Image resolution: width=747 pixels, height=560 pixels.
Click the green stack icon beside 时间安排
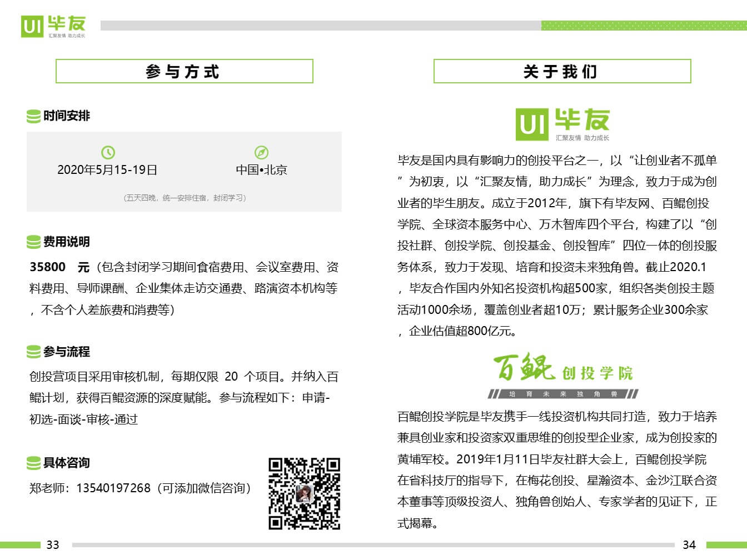(33, 116)
